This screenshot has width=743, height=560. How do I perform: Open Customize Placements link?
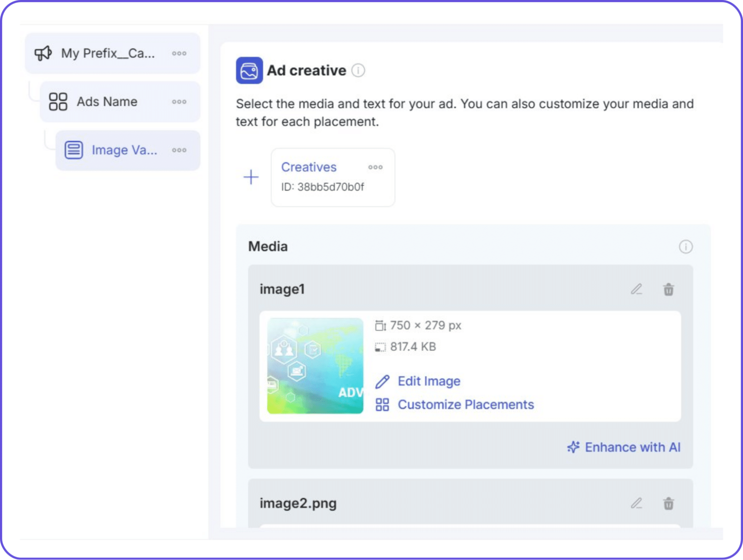pos(466,405)
